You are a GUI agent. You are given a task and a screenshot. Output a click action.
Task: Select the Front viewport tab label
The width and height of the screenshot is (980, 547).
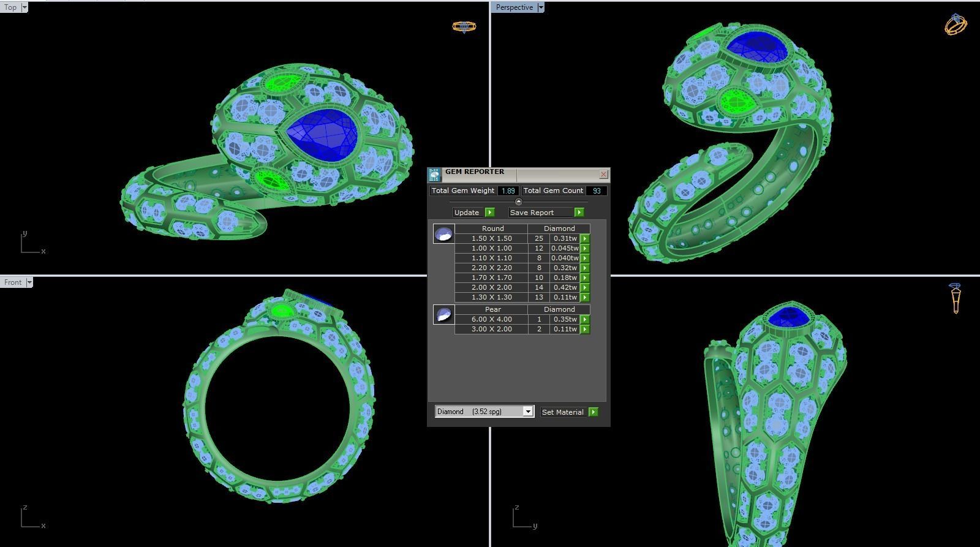(x=12, y=282)
